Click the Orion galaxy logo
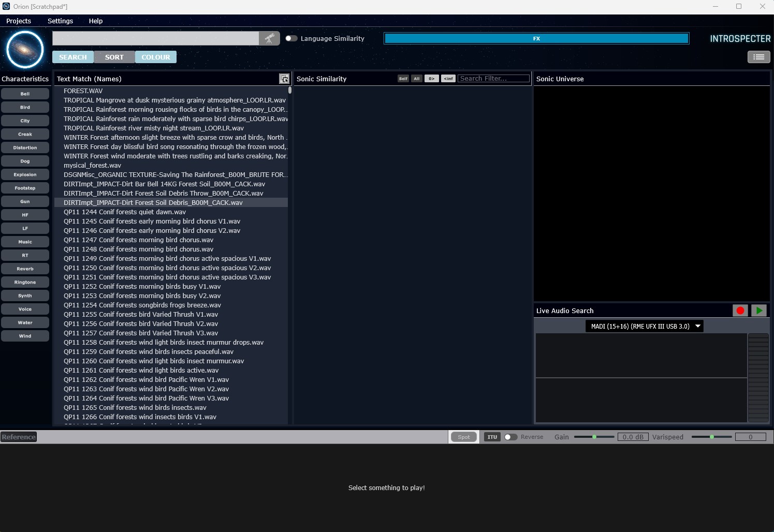774x532 pixels. (x=25, y=50)
